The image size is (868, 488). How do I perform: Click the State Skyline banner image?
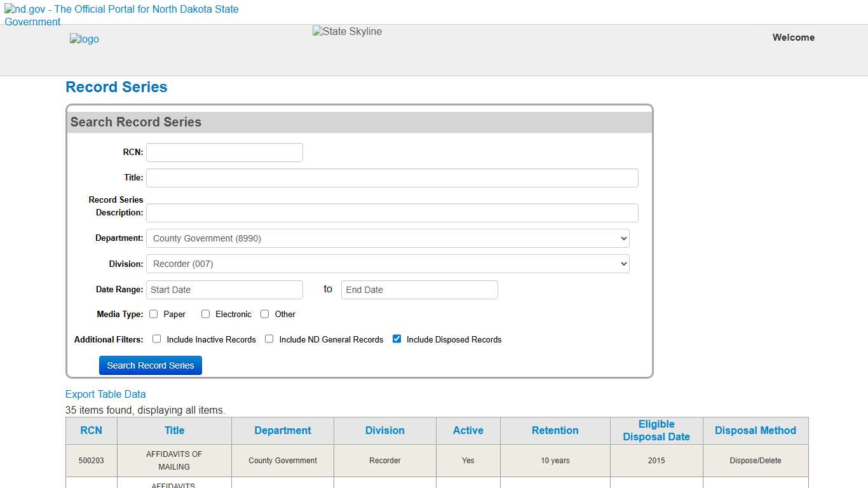coord(346,31)
